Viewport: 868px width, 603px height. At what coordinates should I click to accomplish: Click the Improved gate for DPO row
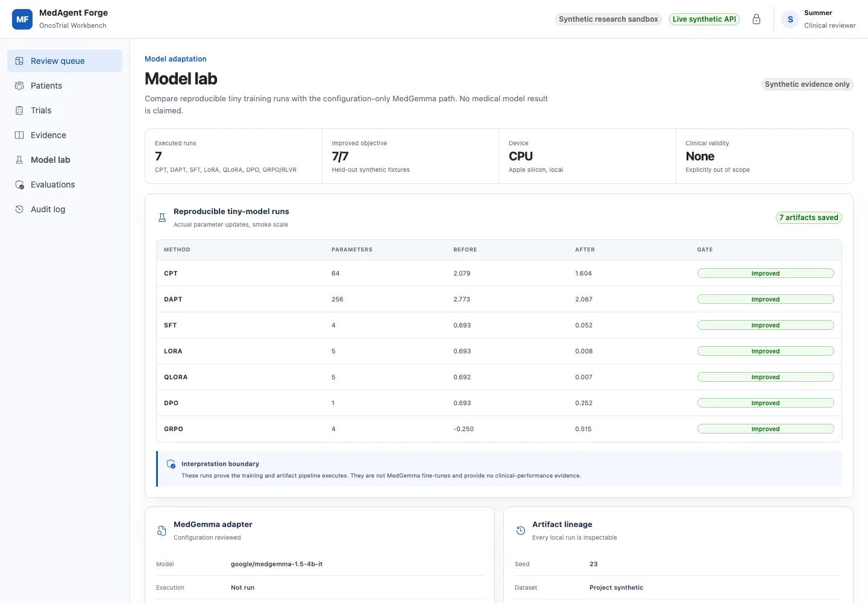[766, 403]
